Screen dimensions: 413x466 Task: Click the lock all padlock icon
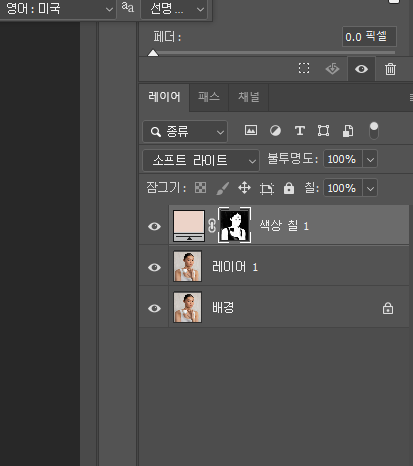pyautogui.click(x=289, y=188)
